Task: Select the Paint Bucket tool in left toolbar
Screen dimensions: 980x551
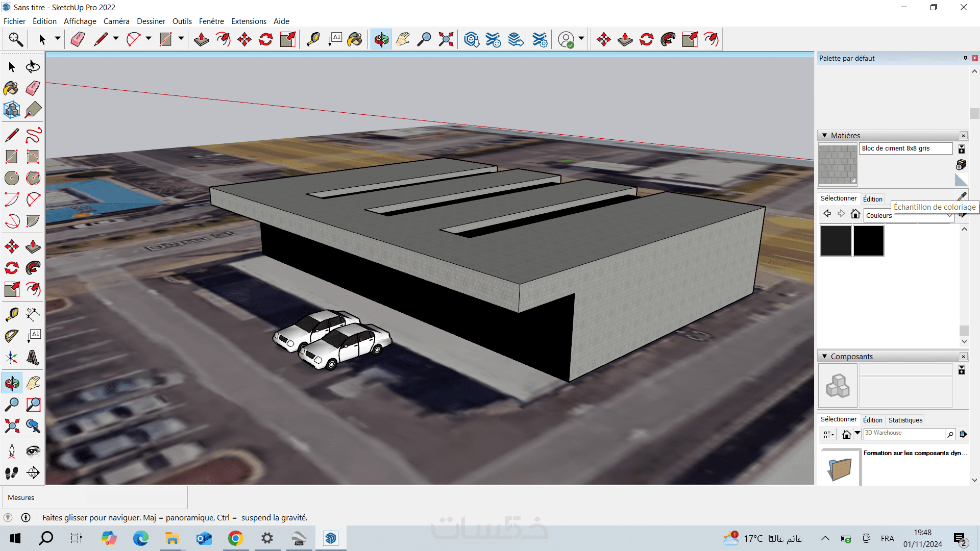Action: click(11, 88)
